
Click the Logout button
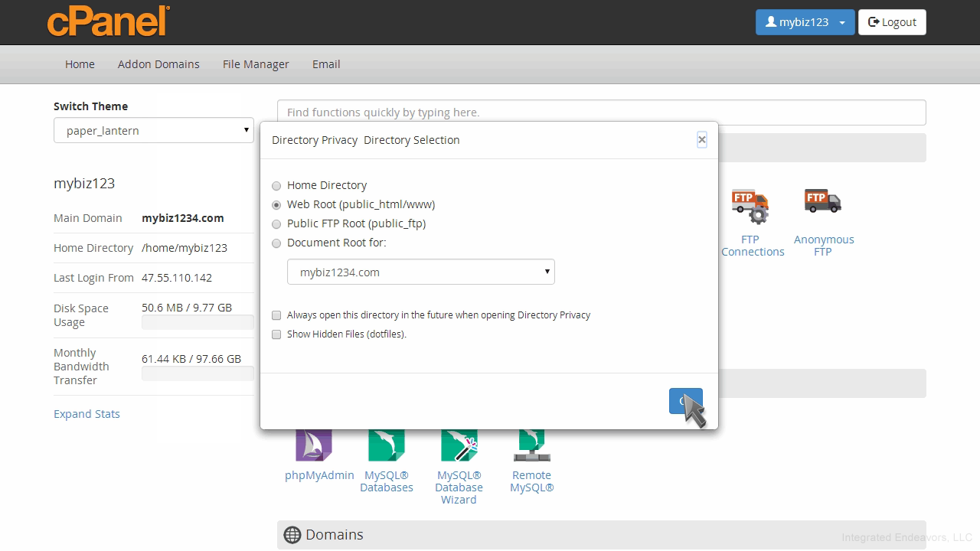click(892, 22)
